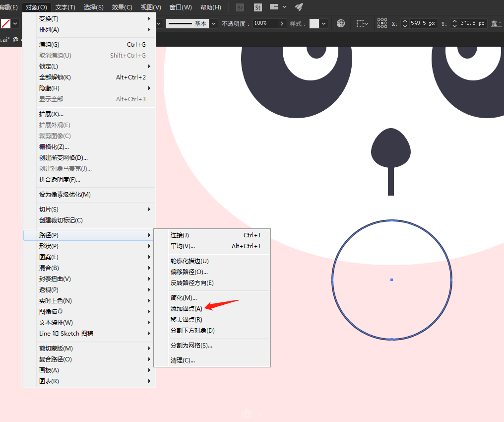Screen dimensions: 504x422
Task: Click the Y coordinate stepper arrows
Action: click(x=454, y=23)
